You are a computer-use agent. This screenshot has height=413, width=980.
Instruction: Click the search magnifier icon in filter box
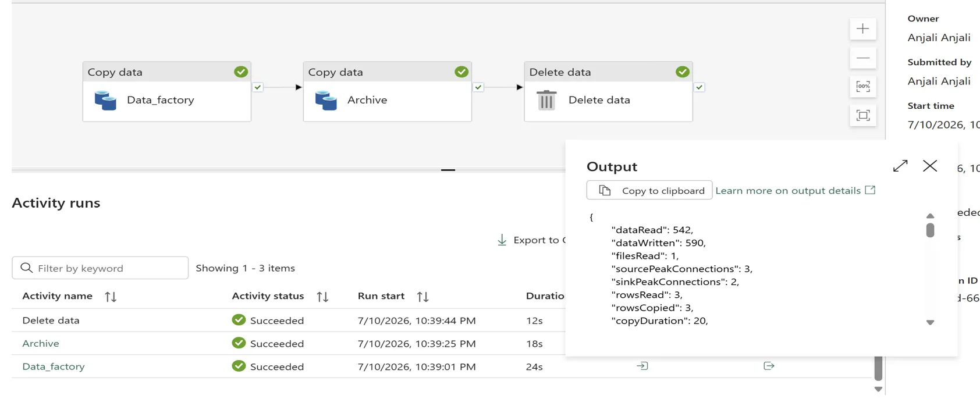[26, 268]
